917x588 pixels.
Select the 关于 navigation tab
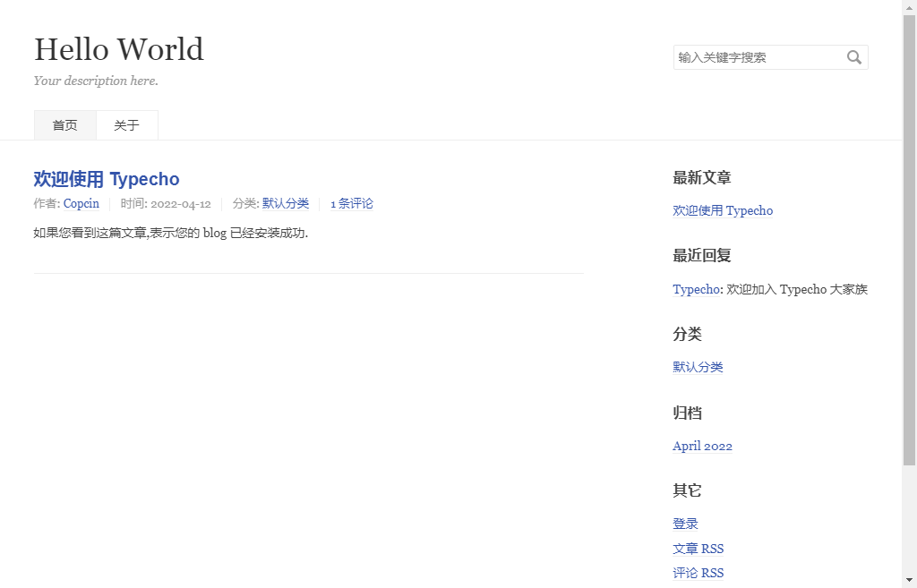(127, 125)
